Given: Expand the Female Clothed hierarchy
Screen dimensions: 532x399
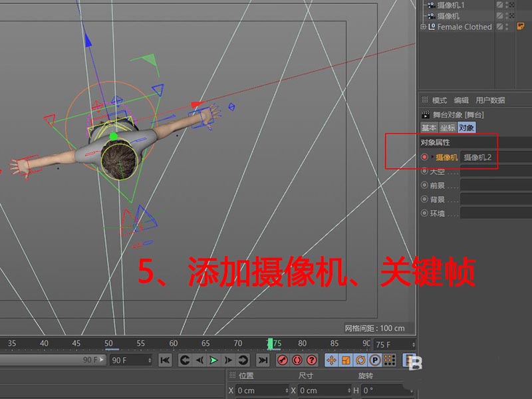Looking at the screenshot, I should coord(422,27).
